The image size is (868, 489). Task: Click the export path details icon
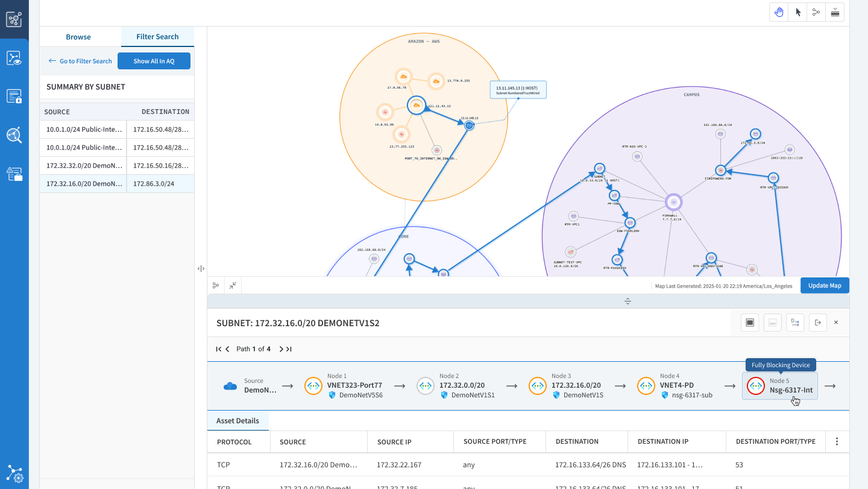click(x=817, y=323)
